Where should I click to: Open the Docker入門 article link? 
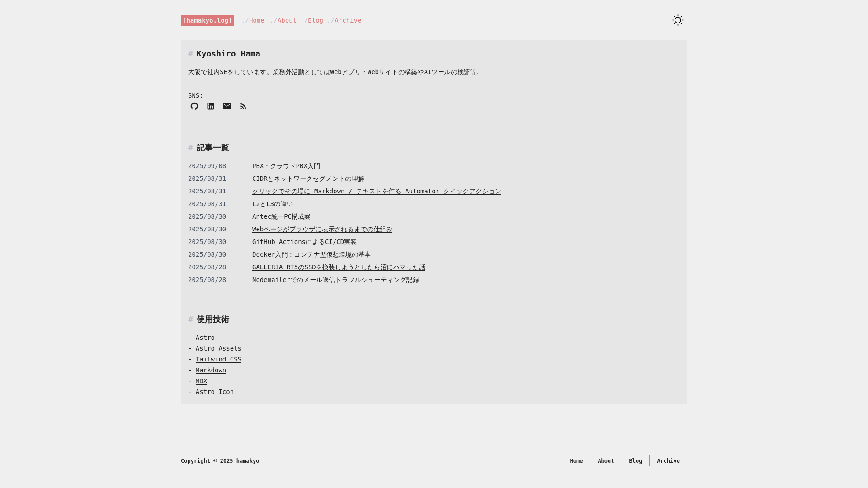coord(311,254)
